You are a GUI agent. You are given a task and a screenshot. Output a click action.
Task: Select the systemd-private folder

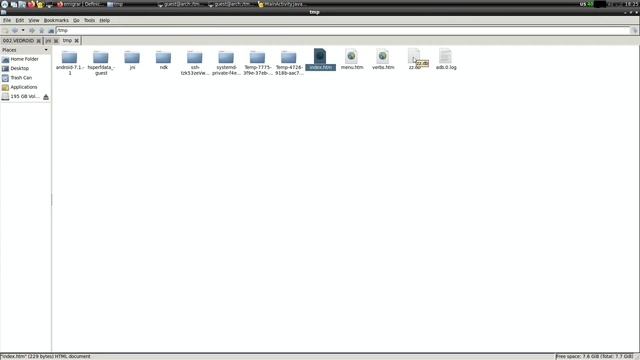coord(226,62)
